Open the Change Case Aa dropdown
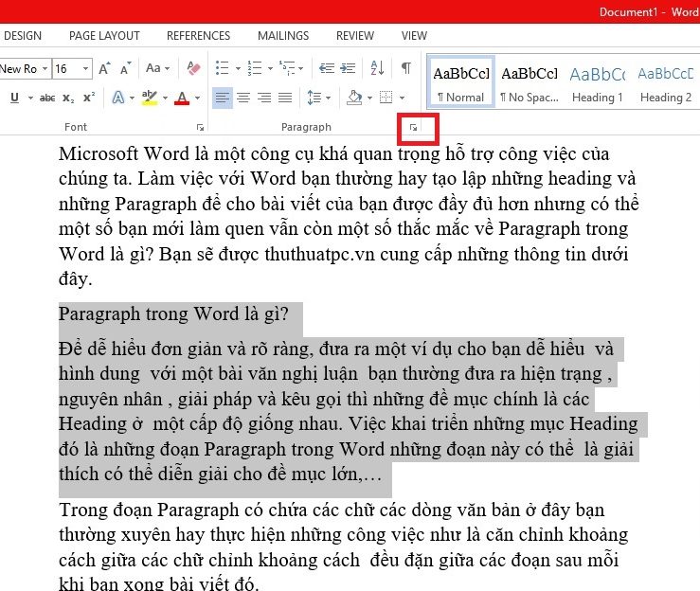This screenshot has width=700, height=591. coord(157,68)
